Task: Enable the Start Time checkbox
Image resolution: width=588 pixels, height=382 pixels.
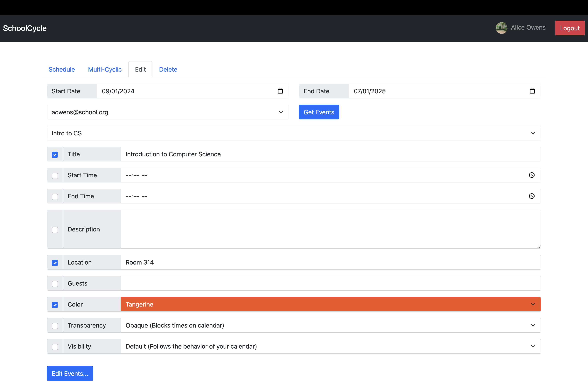Action: coord(55,176)
